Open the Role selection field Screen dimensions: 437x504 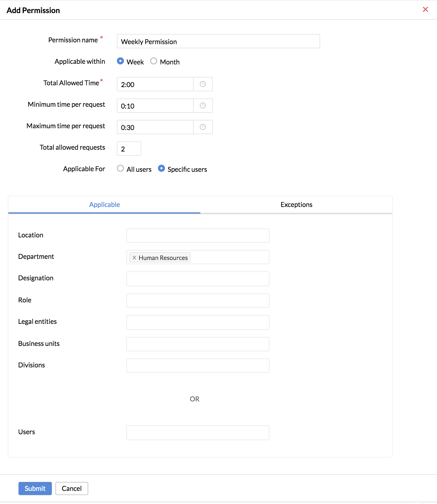[198, 301]
